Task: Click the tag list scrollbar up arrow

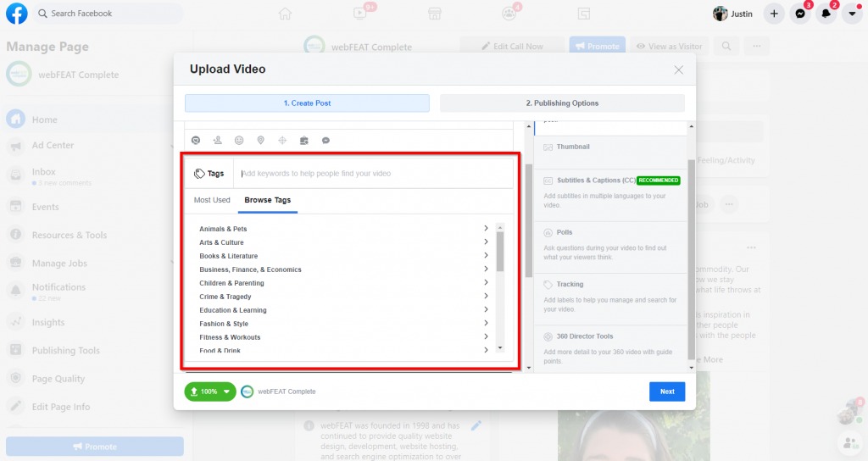Action: click(x=500, y=227)
